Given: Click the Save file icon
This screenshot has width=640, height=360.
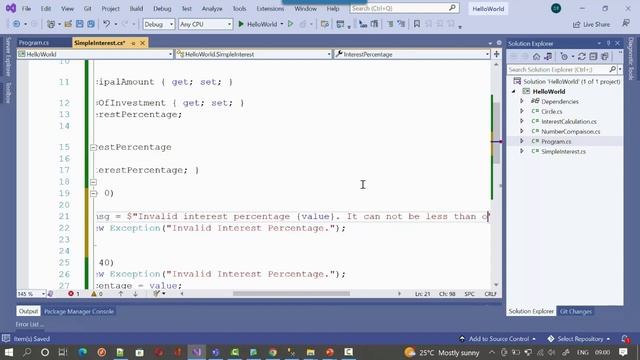Looking at the screenshot, I should (80, 24).
